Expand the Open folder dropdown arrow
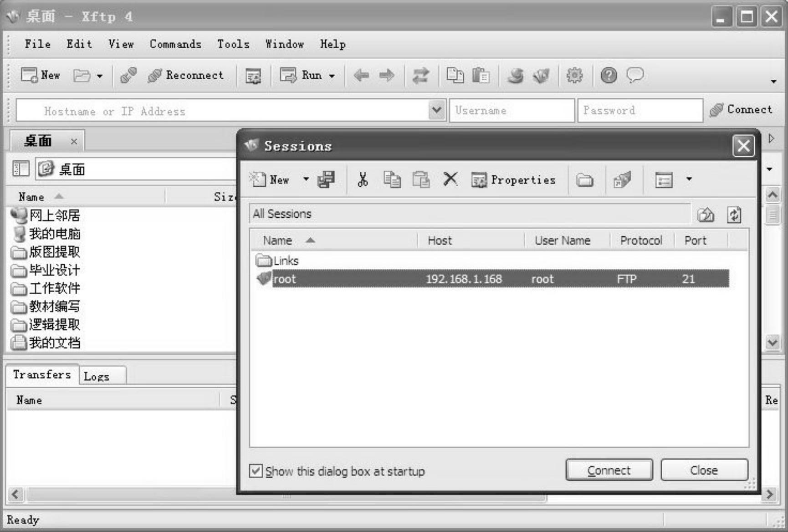This screenshot has width=788, height=532. coord(100,76)
